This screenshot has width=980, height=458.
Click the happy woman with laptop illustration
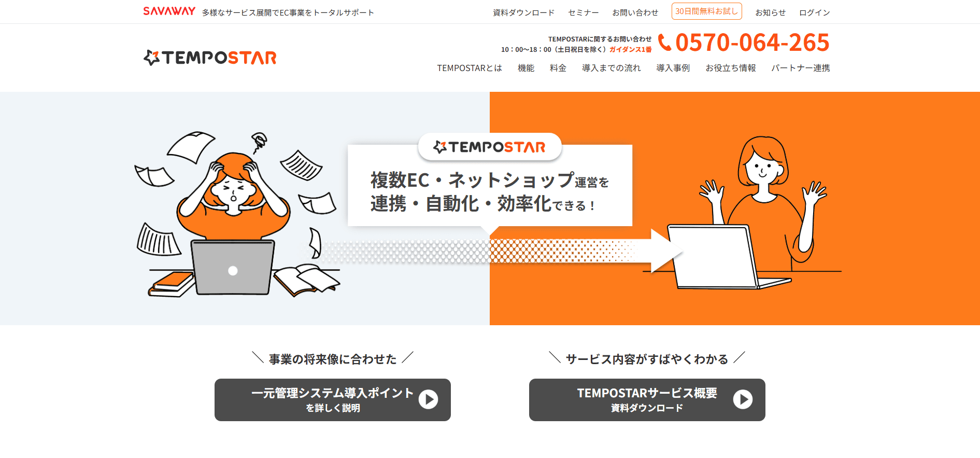pyautogui.click(x=744, y=213)
